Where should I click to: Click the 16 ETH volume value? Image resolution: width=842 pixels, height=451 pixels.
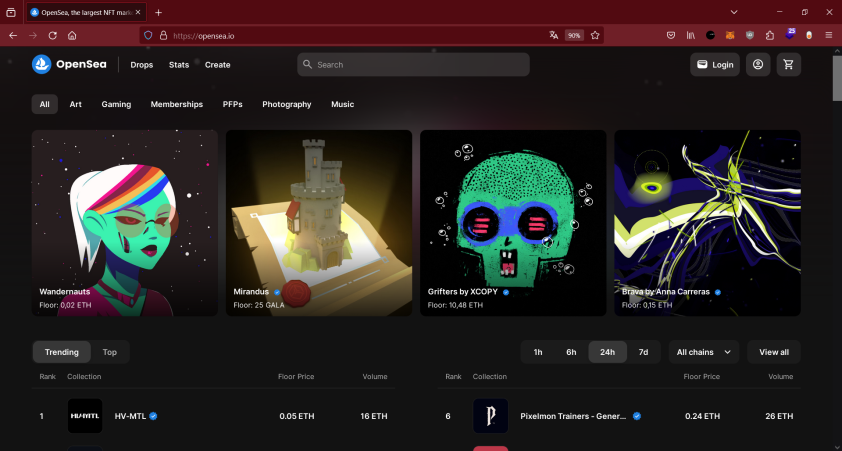tap(374, 416)
